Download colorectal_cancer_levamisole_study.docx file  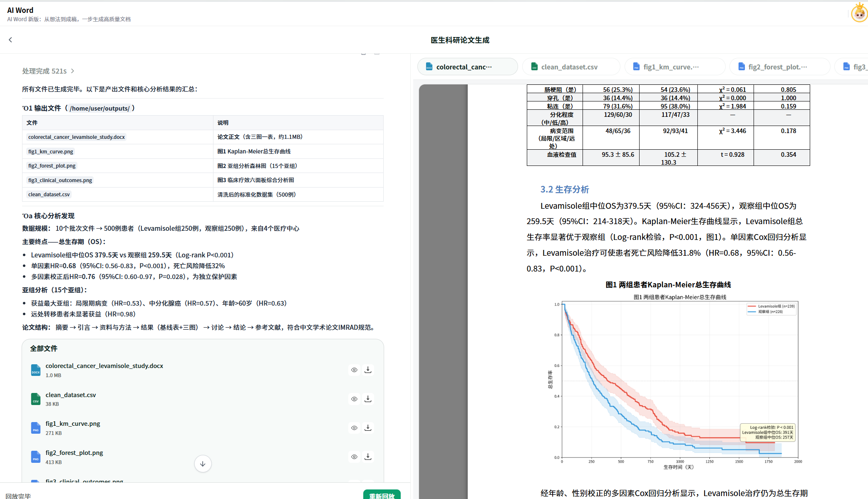coord(368,370)
